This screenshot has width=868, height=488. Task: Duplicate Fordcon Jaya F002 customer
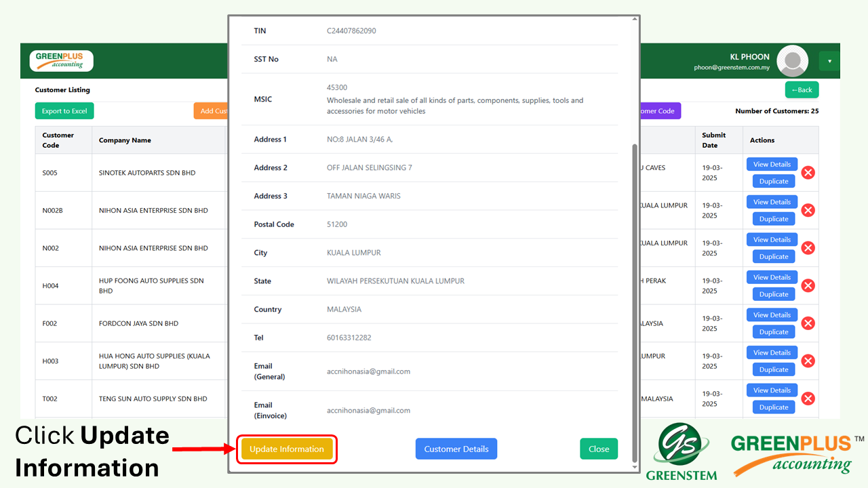774,331
